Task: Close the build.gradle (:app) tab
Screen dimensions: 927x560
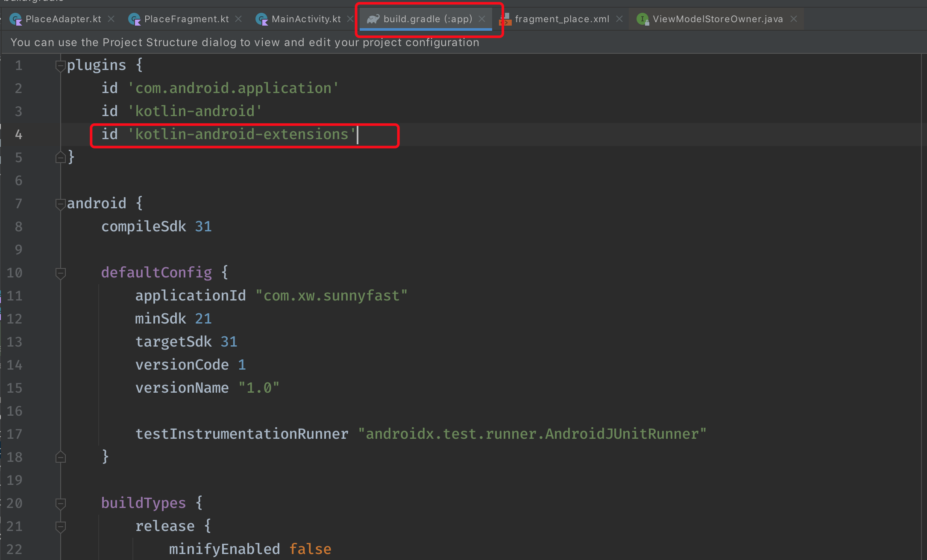Action: tap(482, 19)
